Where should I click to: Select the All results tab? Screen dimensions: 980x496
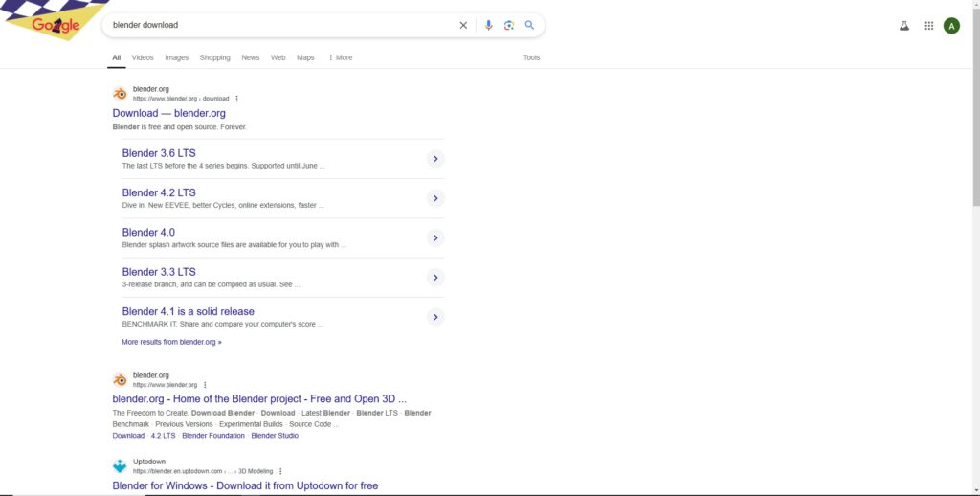116,57
